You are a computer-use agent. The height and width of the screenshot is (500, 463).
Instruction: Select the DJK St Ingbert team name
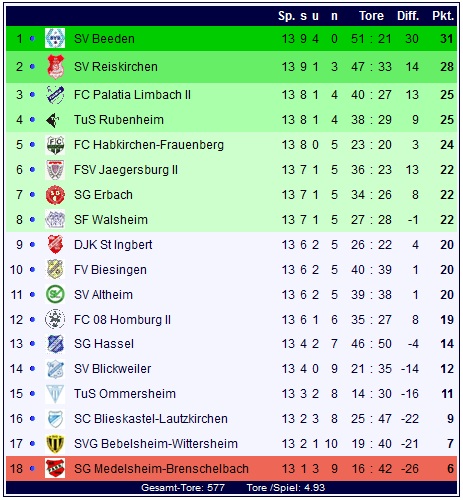[113, 245]
